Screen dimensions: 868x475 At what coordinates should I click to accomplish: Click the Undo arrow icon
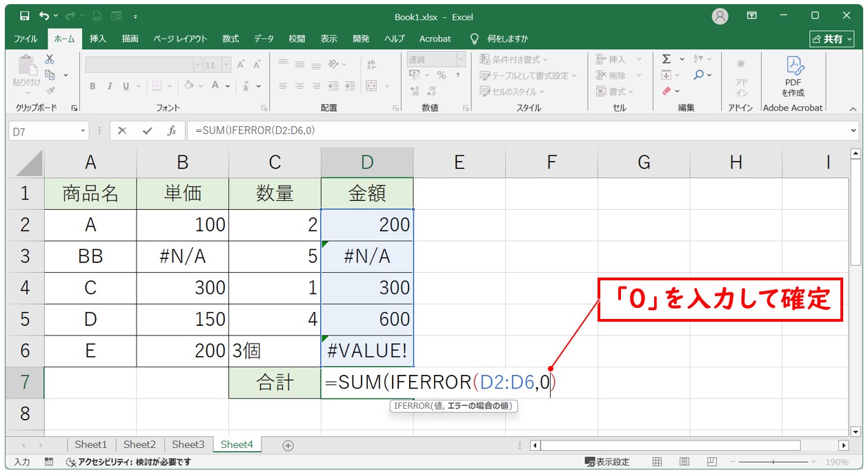coord(44,16)
